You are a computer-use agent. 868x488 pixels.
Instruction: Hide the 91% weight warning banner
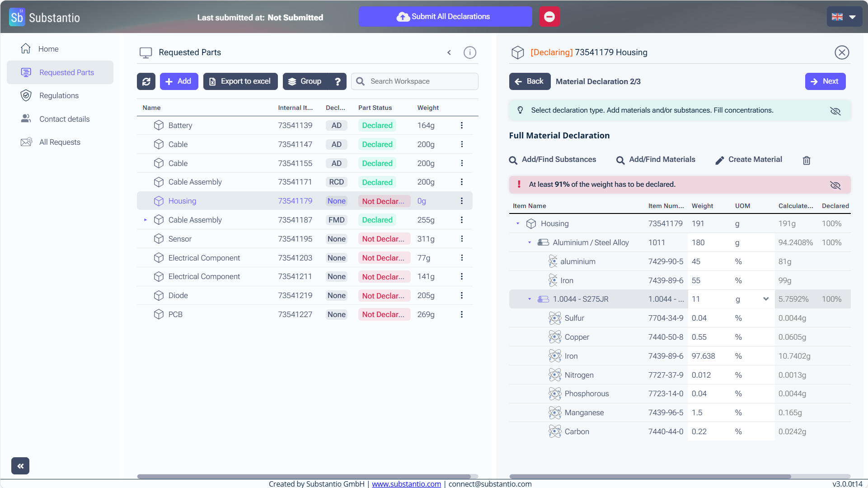pyautogui.click(x=835, y=185)
